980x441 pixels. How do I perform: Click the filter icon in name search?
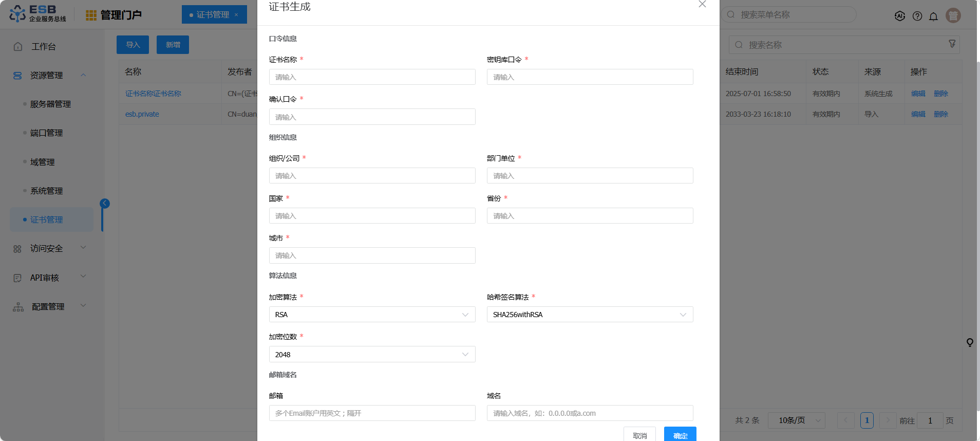click(x=952, y=44)
